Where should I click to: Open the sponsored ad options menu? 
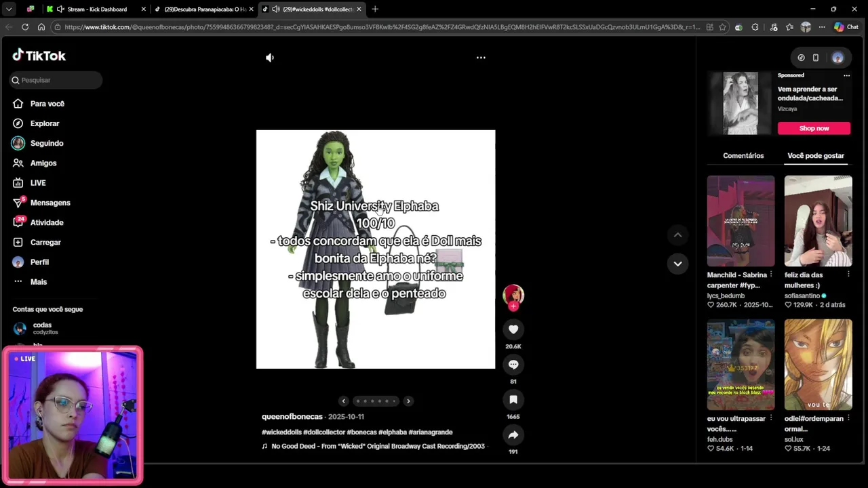coord(846,75)
